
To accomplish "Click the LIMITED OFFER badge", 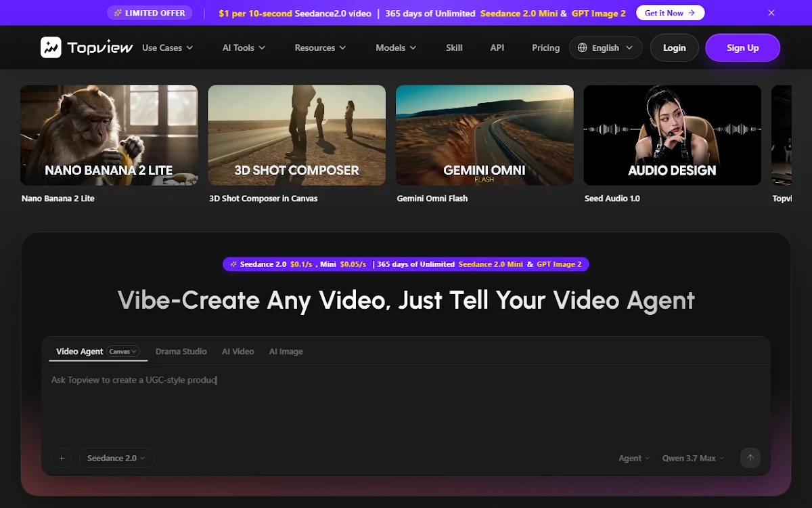I will click(150, 13).
